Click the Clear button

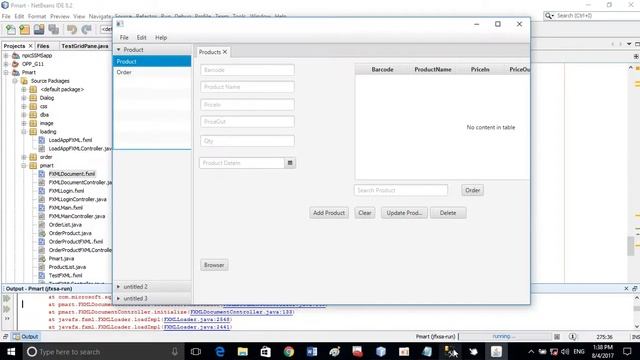[x=364, y=213]
